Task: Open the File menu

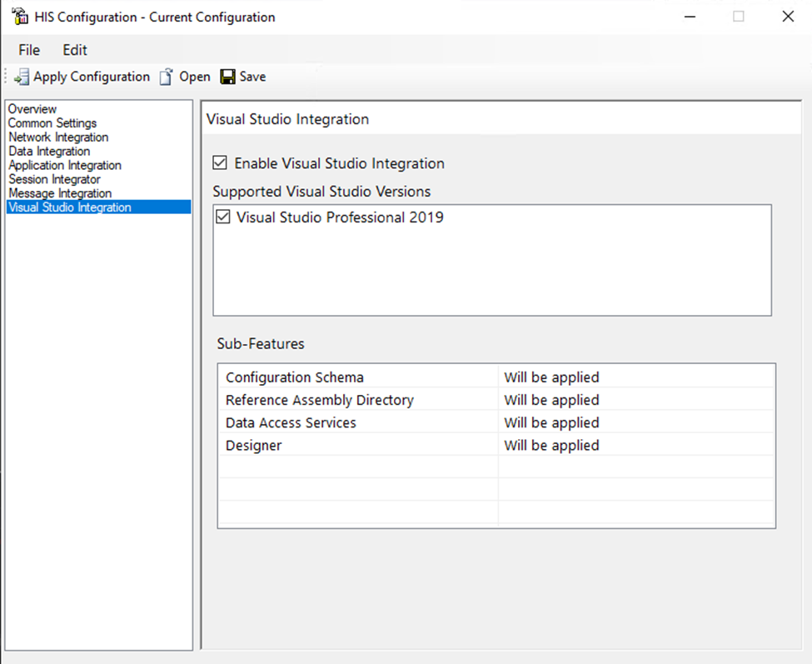Action: coord(29,50)
